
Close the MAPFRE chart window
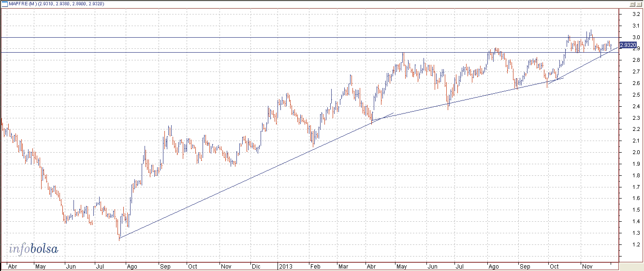tap(639, 3)
